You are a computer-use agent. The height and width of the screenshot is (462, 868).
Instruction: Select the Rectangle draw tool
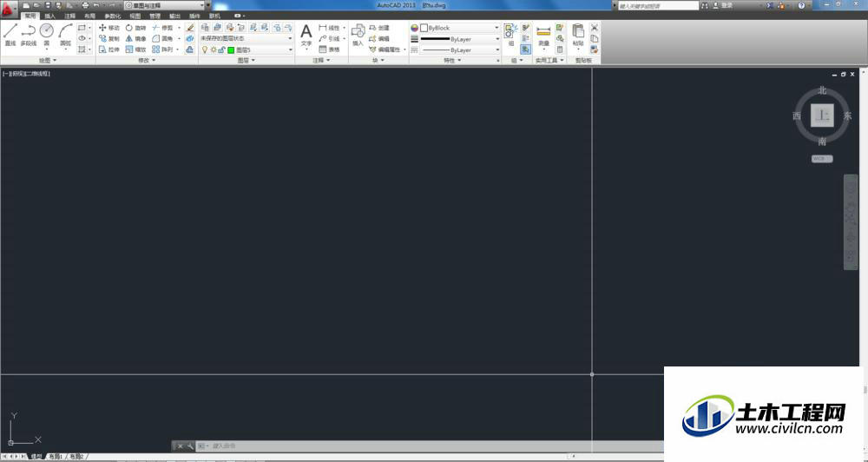82,27
